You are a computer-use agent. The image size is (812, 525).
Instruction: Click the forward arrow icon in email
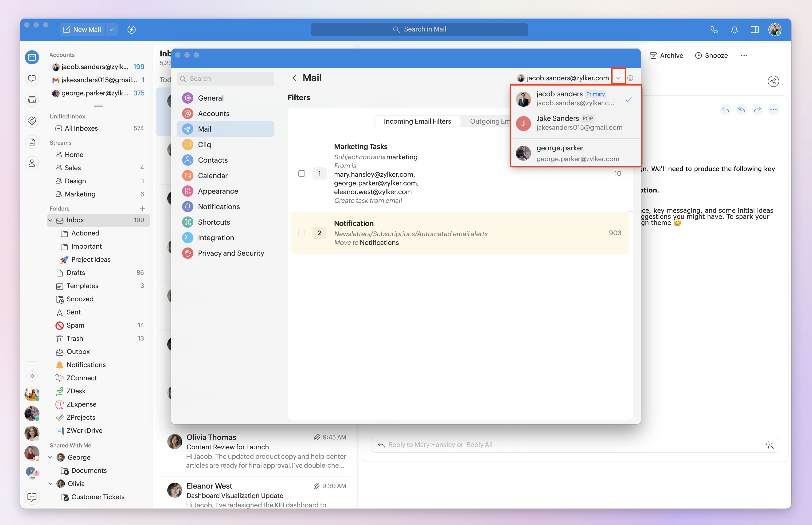coord(757,110)
